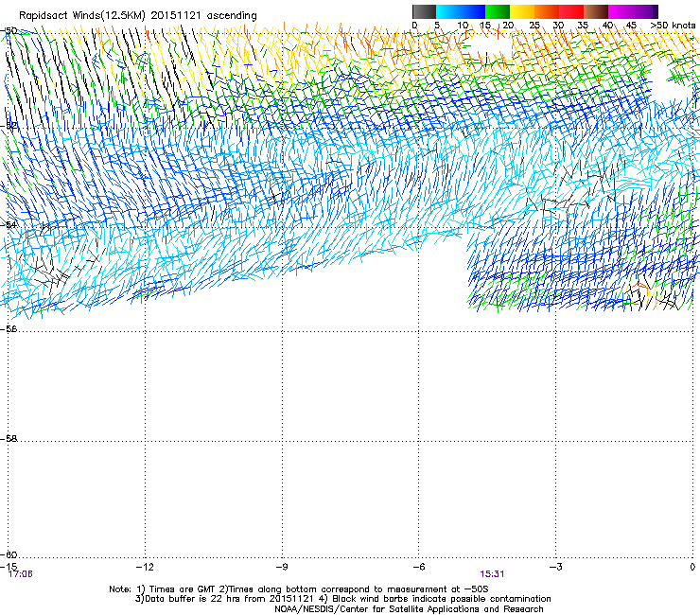Click the '40' legend scale label

tap(607, 26)
